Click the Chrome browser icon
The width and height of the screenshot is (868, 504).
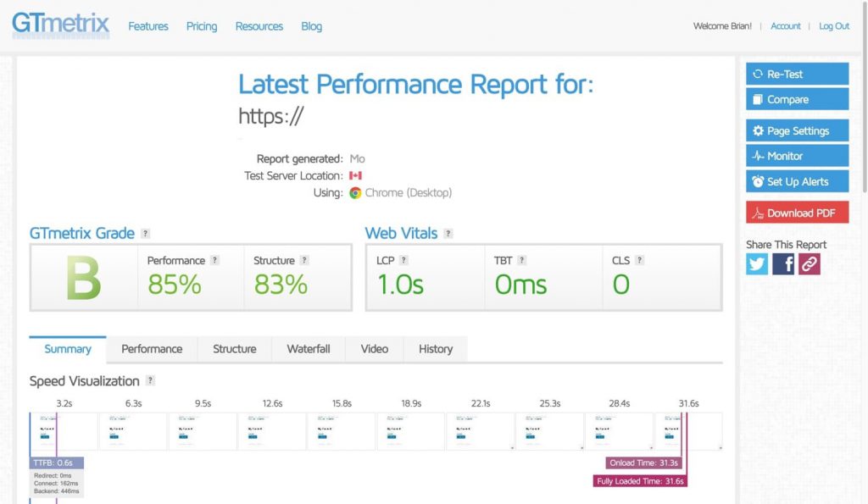coord(355,192)
